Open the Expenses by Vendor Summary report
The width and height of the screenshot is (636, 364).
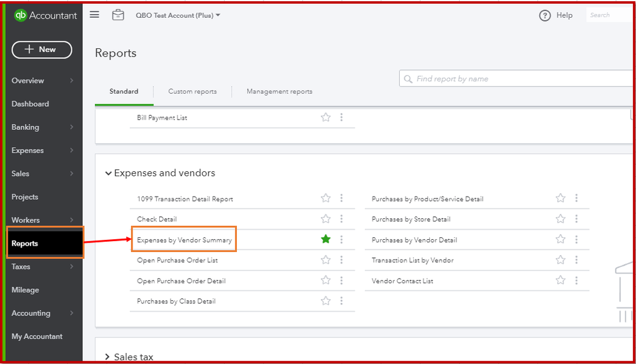(x=184, y=240)
